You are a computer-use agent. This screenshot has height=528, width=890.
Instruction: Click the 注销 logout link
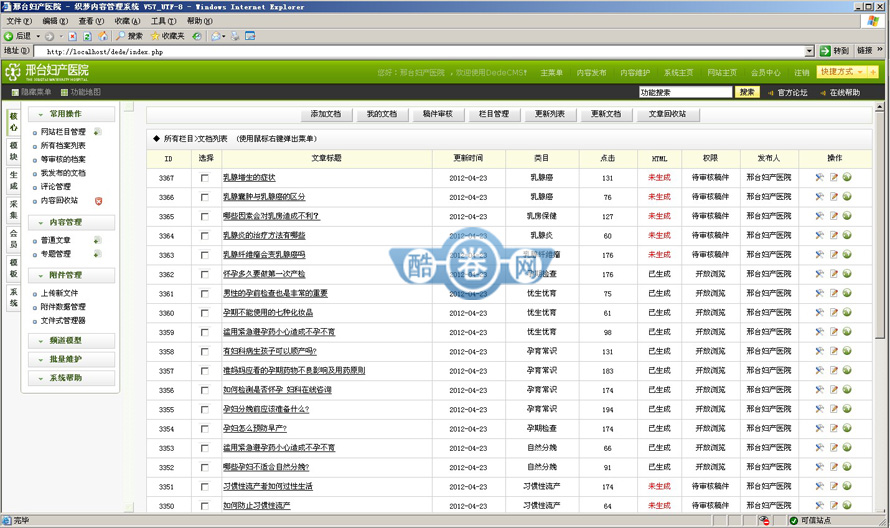click(x=801, y=73)
